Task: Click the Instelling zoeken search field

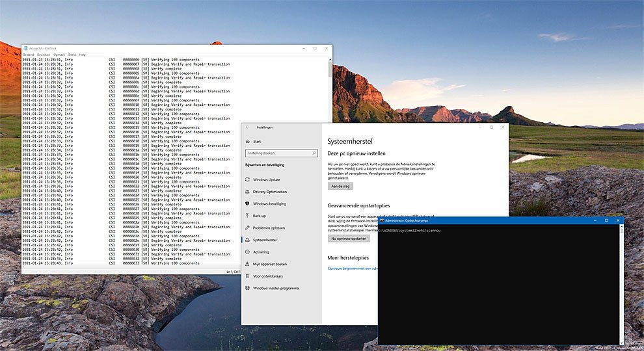Action: (x=281, y=153)
